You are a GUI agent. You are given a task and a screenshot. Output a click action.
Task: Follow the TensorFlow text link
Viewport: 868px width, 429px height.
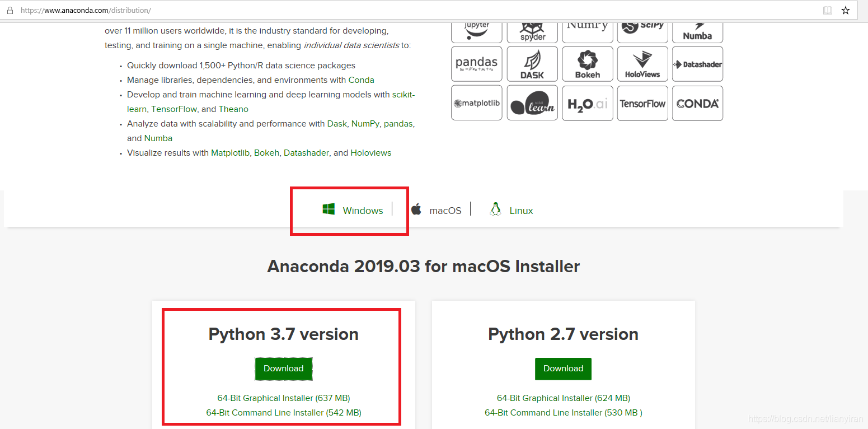point(174,109)
